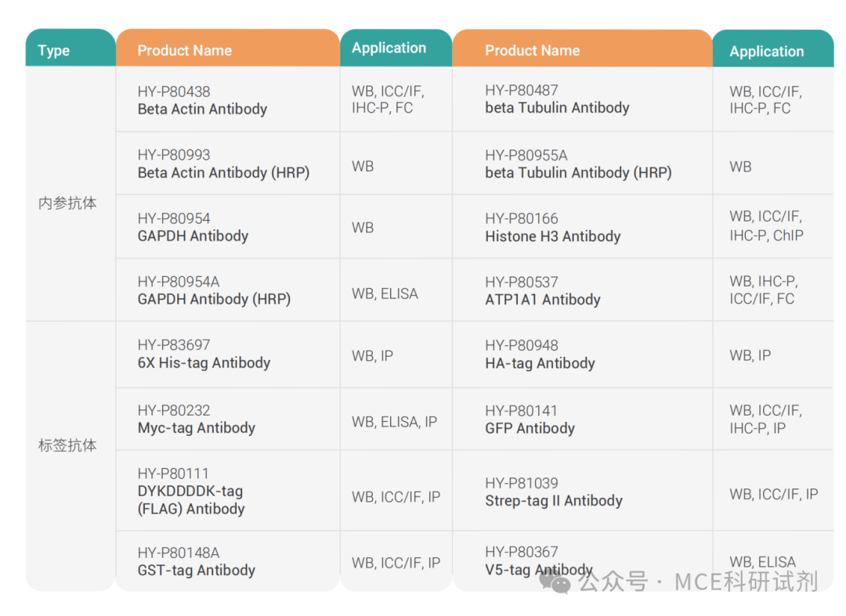This screenshot has width=846, height=616.
Task: Click the second Product Name header
Action: (533, 51)
